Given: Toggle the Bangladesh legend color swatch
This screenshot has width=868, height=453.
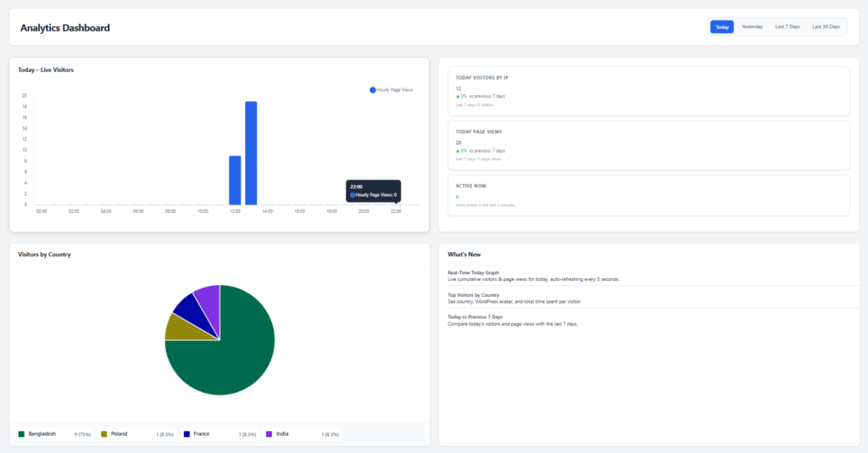Looking at the screenshot, I should click(x=21, y=433).
